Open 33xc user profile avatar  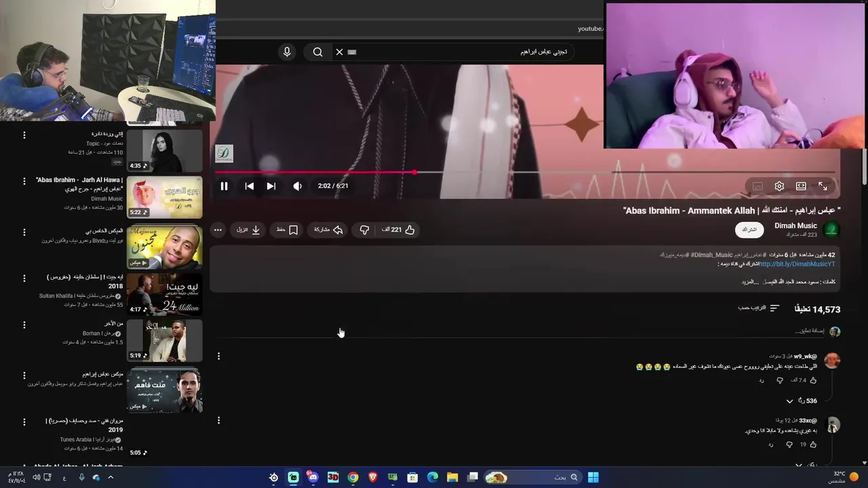point(832,425)
